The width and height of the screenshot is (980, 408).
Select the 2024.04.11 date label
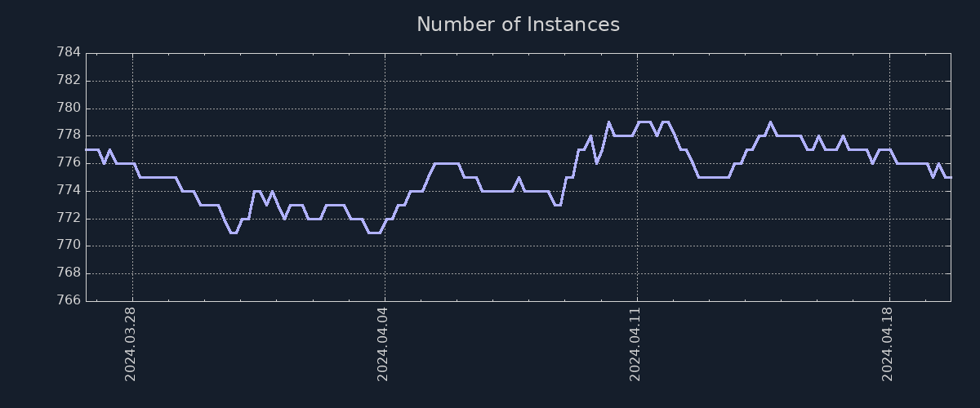635,344
